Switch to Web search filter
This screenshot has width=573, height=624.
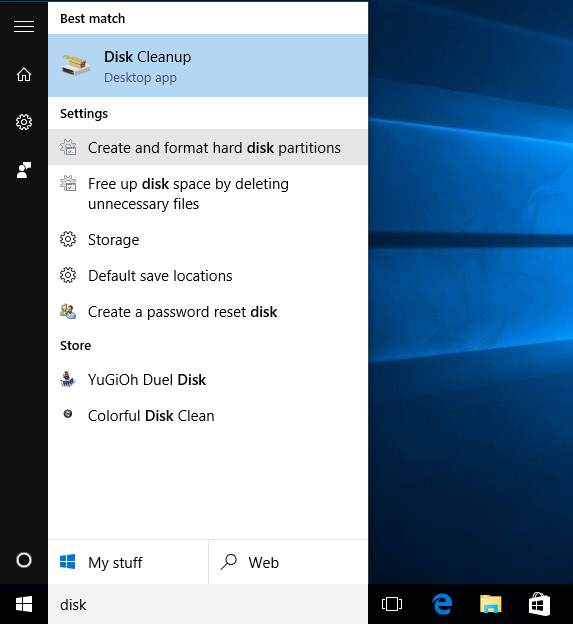click(288, 562)
